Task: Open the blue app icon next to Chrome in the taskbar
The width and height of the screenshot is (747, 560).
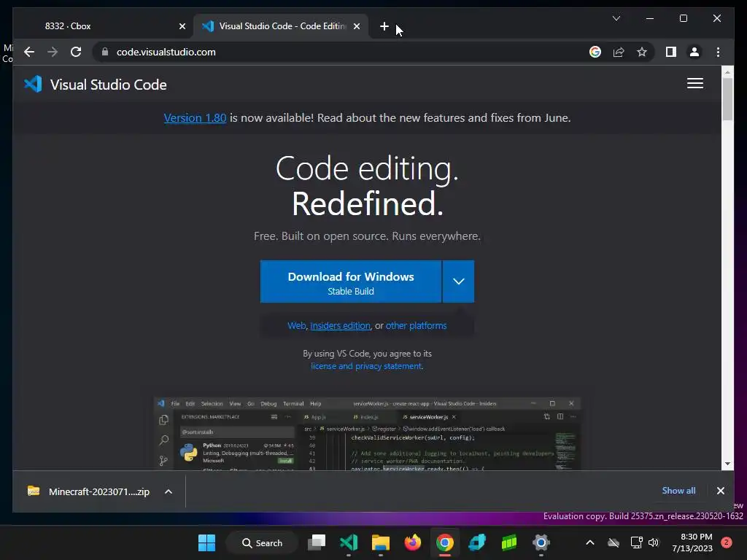Action: pos(477,542)
